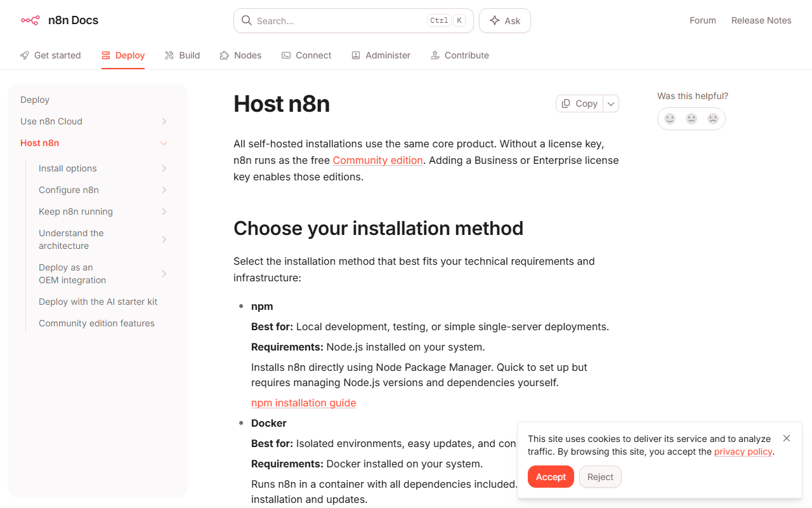Click the copy icon in Copy button
This screenshot has height=508, width=812.
(x=566, y=104)
